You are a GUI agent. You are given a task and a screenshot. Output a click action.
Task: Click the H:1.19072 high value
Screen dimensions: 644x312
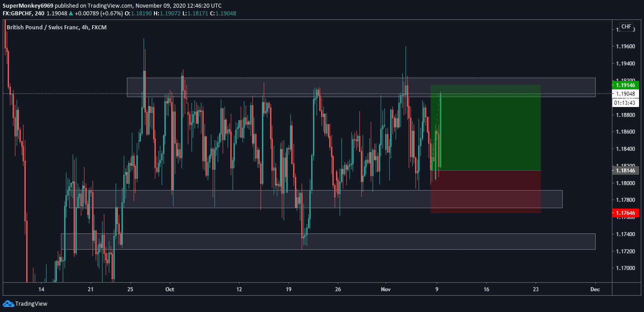[168, 14]
